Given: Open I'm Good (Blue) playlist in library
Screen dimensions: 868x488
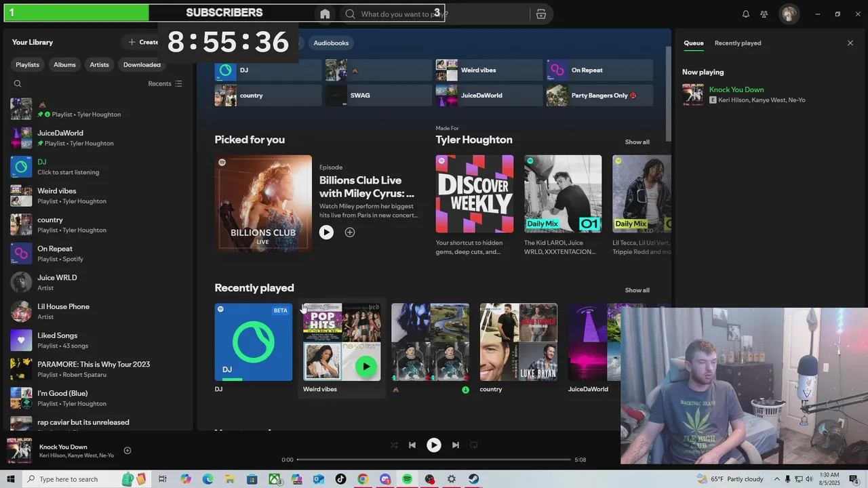Looking at the screenshot, I should pyautogui.click(x=98, y=398).
